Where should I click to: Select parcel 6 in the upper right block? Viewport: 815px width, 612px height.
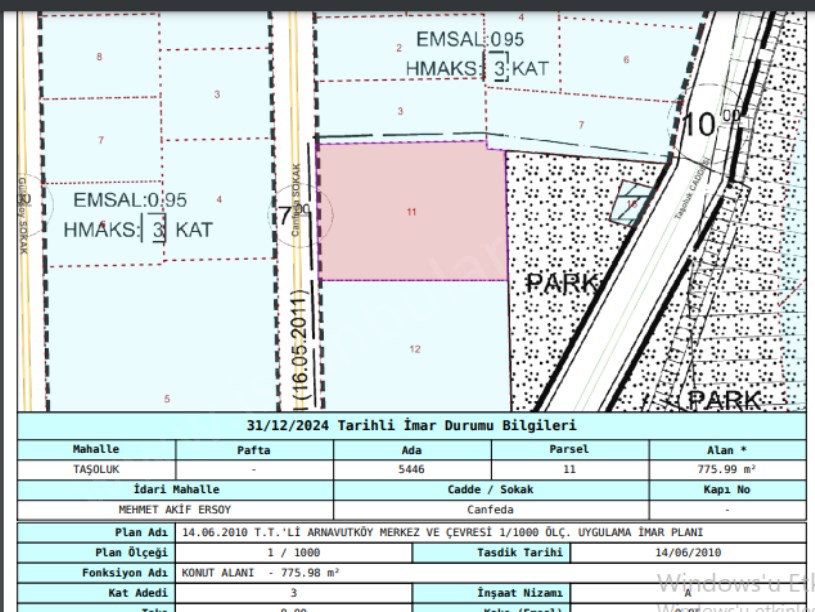coord(626,59)
